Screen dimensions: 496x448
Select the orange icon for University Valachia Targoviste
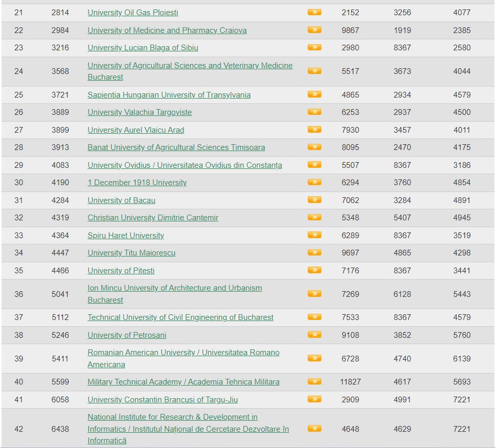point(314,112)
